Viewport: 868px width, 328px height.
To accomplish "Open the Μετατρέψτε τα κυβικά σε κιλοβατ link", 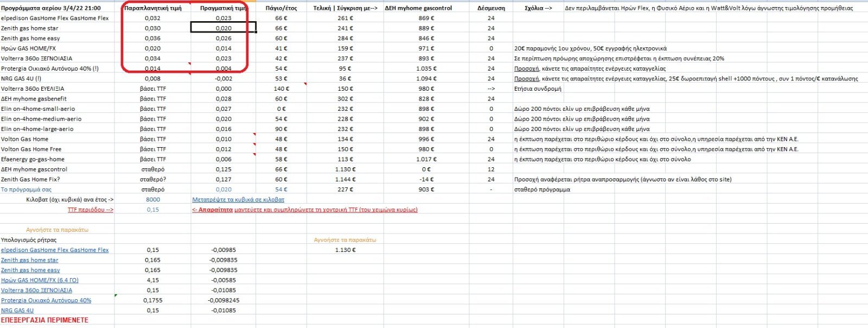I will [x=238, y=199].
